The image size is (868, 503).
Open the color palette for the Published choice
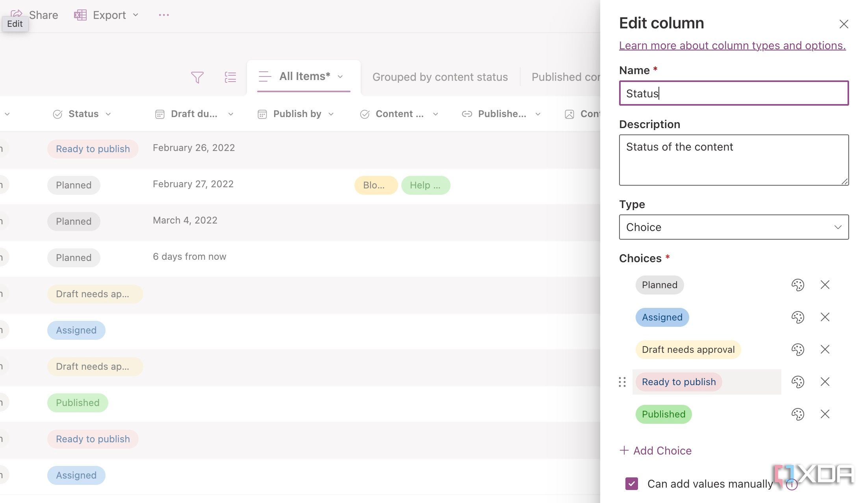(x=798, y=414)
